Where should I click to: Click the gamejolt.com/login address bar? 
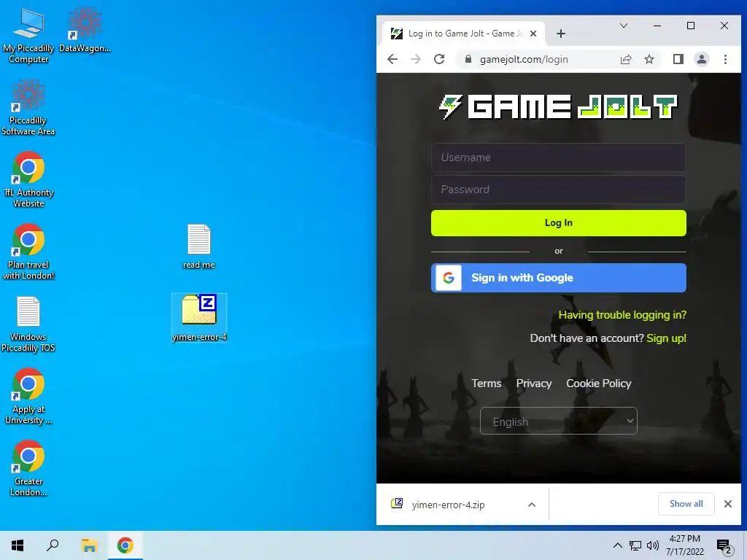point(524,60)
